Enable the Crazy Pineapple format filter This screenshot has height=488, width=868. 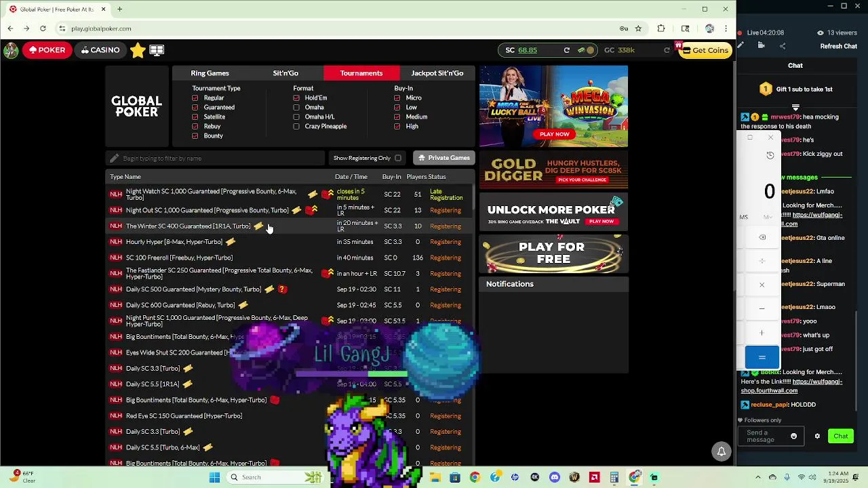[296, 126]
